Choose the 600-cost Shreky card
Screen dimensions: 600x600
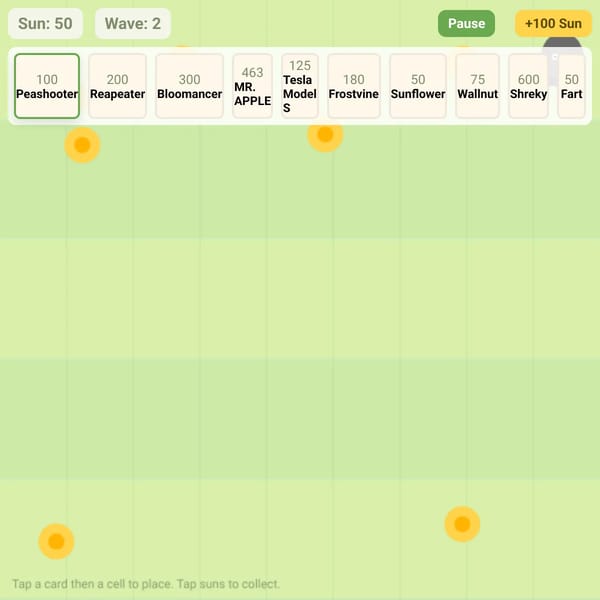click(528, 86)
